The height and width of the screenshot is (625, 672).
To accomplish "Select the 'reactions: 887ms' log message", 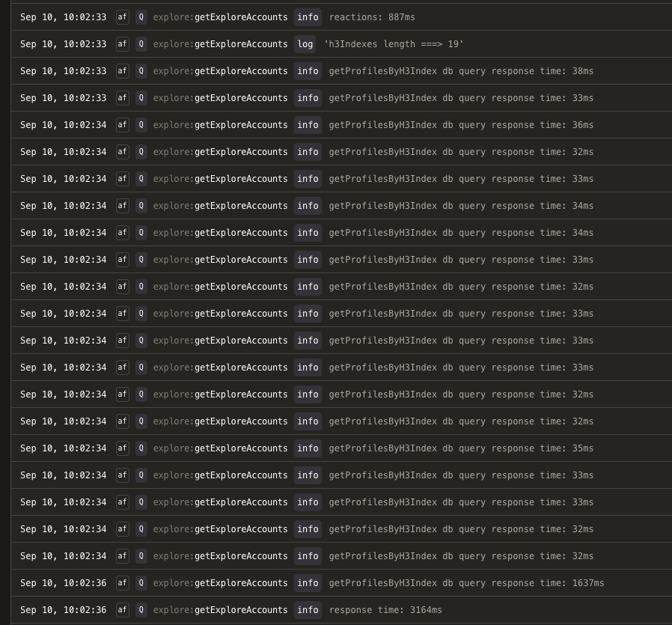I will [372, 17].
